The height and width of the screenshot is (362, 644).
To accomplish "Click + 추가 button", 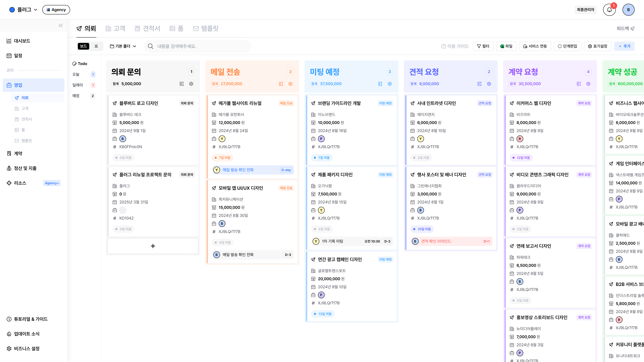I will tap(624, 46).
